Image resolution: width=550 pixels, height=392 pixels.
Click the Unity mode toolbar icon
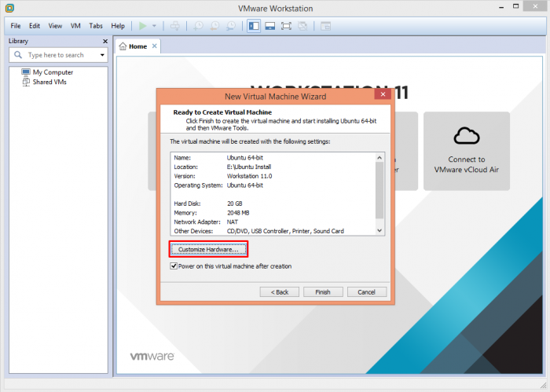pyautogui.click(x=302, y=26)
